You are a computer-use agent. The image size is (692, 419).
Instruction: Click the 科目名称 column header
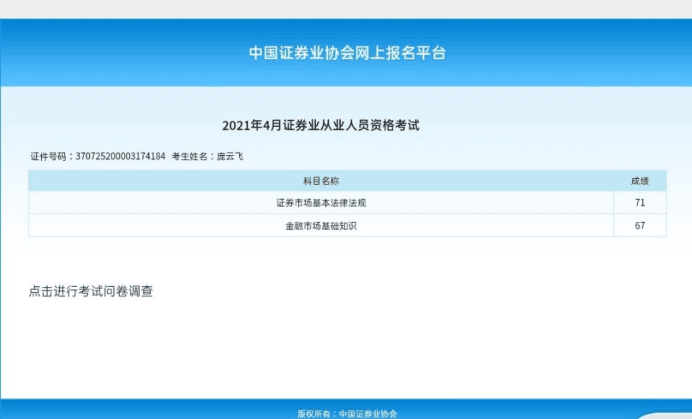pos(320,181)
